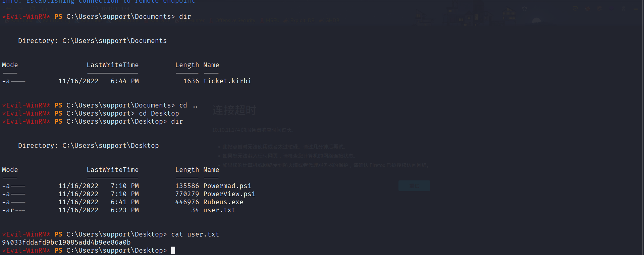The height and width of the screenshot is (255, 644).
Task: Click the length value 34
Action: pos(195,210)
